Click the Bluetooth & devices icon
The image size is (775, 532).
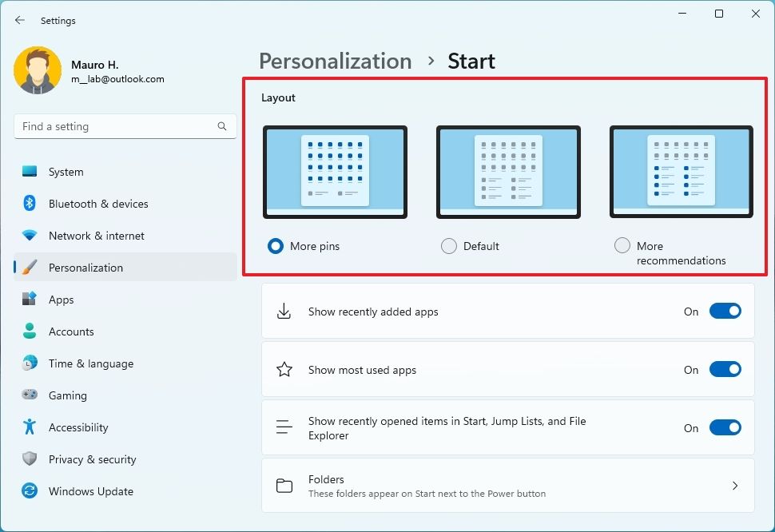[x=30, y=204]
